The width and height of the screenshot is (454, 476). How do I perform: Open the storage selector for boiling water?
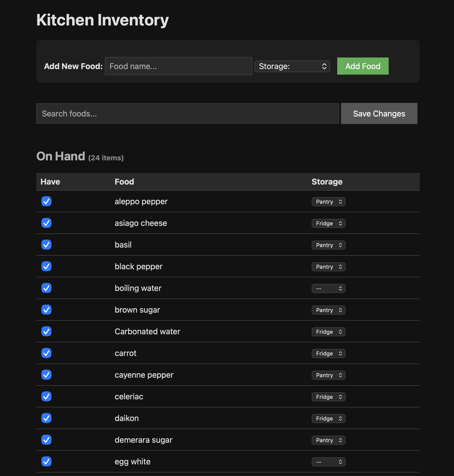click(x=328, y=288)
